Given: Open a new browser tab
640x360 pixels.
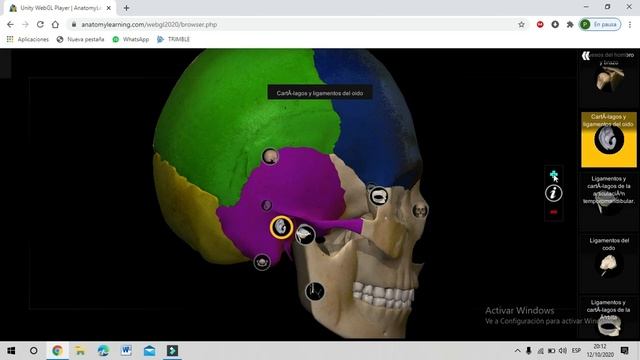Looking at the screenshot, I should 127,8.
